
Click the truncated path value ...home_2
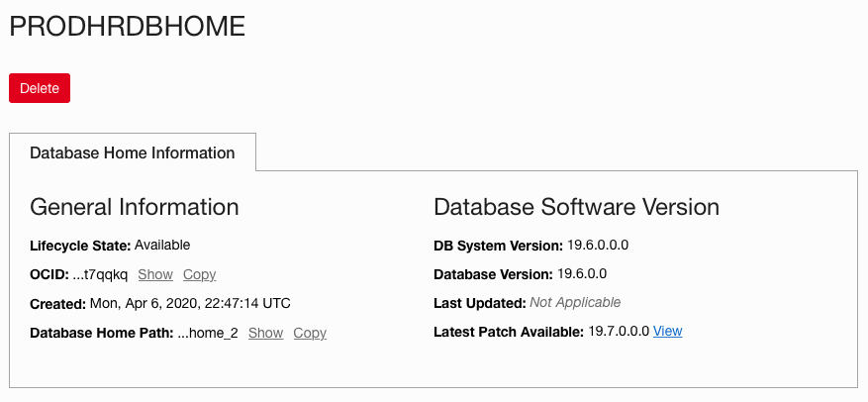(x=208, y=333)
